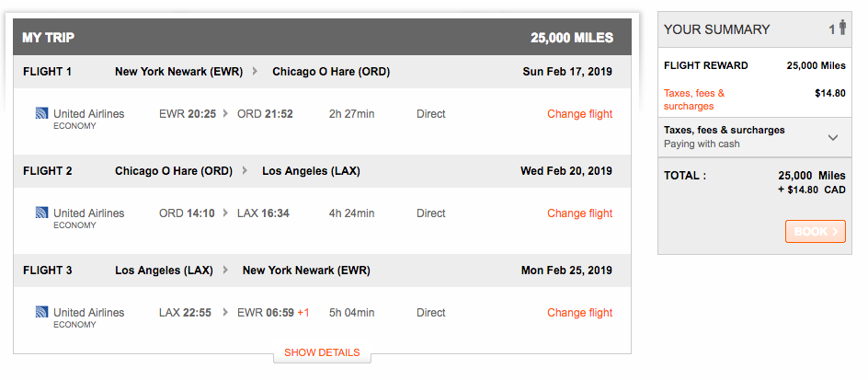
Task: Change flight for Chicago to Los Angeles
Action: [x=579, y=213]
